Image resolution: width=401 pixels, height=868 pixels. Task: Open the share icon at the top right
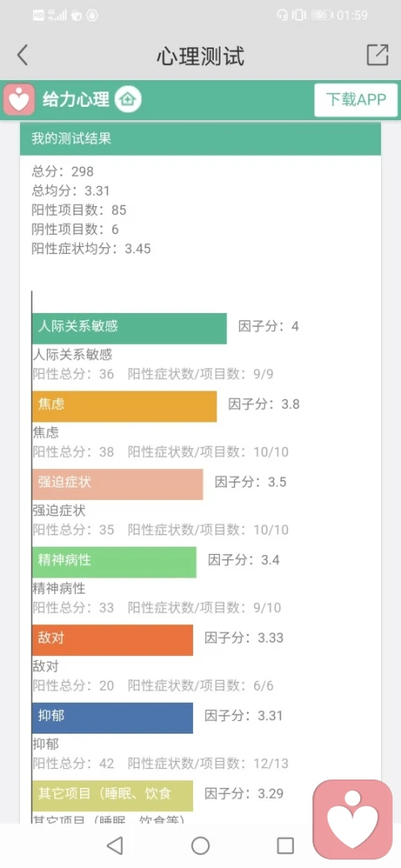378,55
